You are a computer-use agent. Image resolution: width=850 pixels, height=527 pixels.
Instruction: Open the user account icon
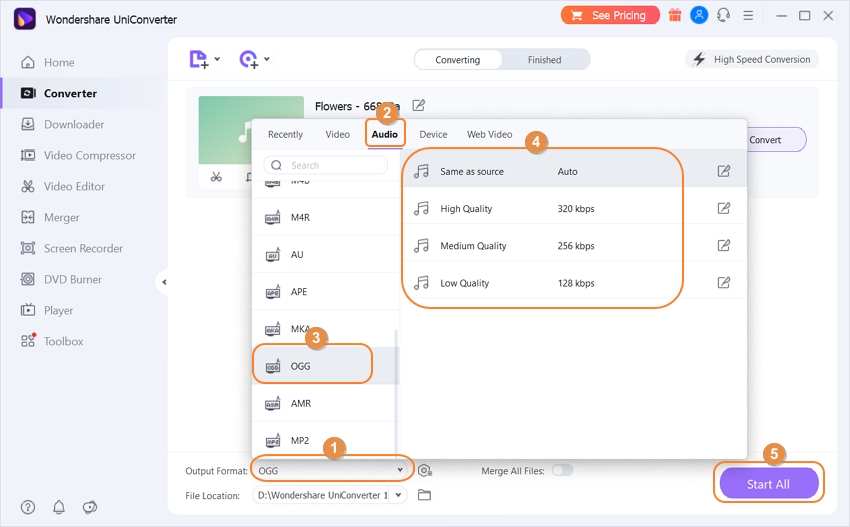[x=699, y=15]
